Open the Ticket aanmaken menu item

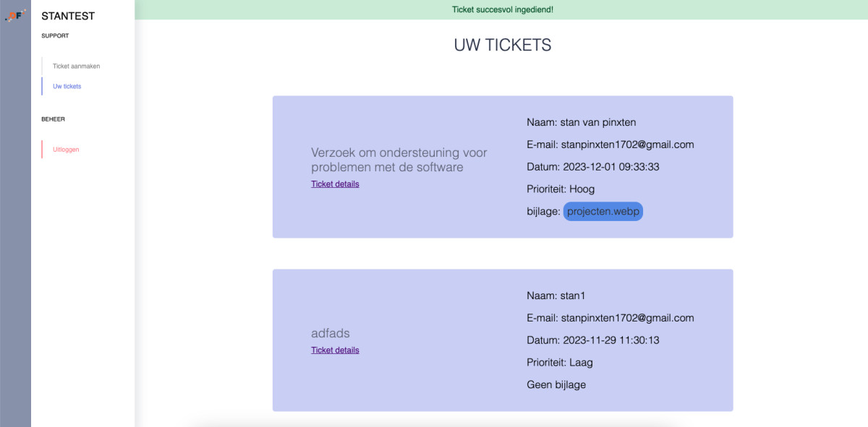tap(76, 66)
